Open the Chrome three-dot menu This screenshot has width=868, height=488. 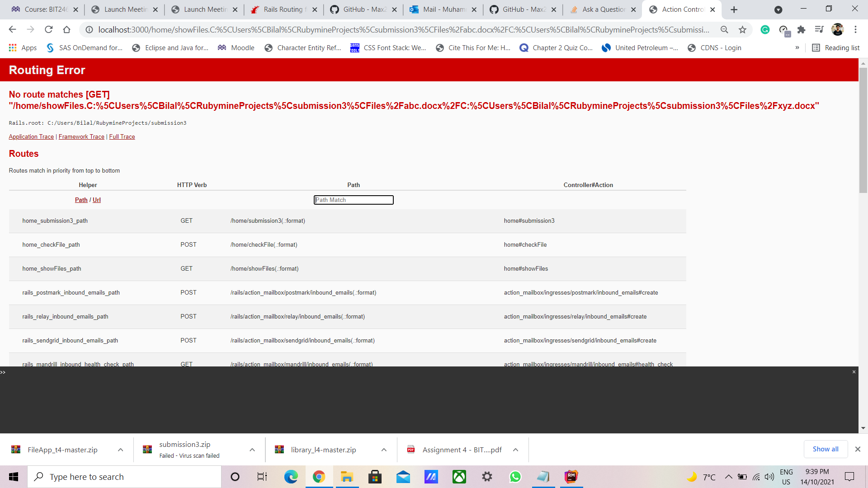click(x=855, y=29)
